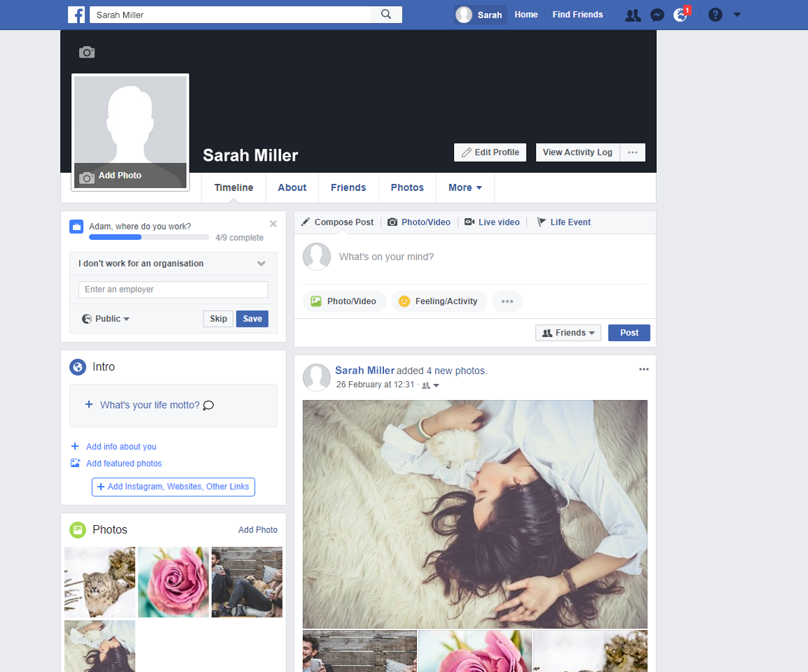Screen dimensions: 808x672
Task: Open the pink rose photo thumbnail
Action: point(173,582)
